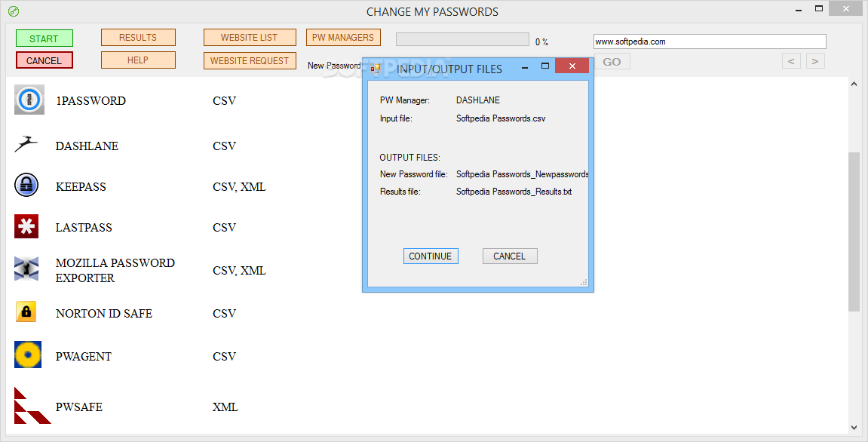Select the KEEPASS manager name
The width and height of the screenshot is (868, 442).
click(81, 186)
